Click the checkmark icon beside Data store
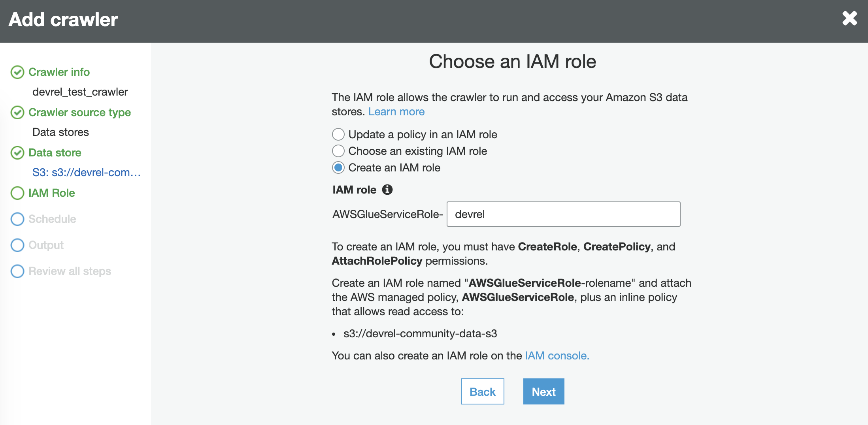The image size is (868, 425). pos(17,153)
